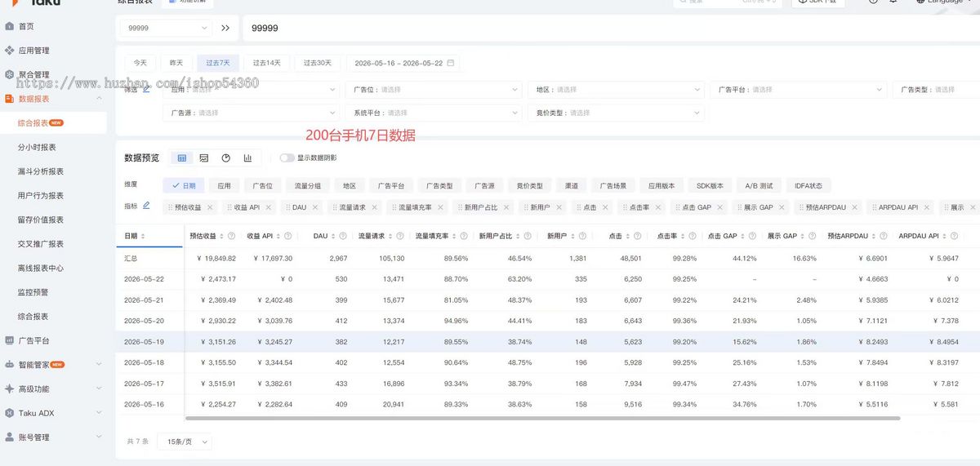Click help icon on DAU column header
Screen dimensions: 980x466
344,236
